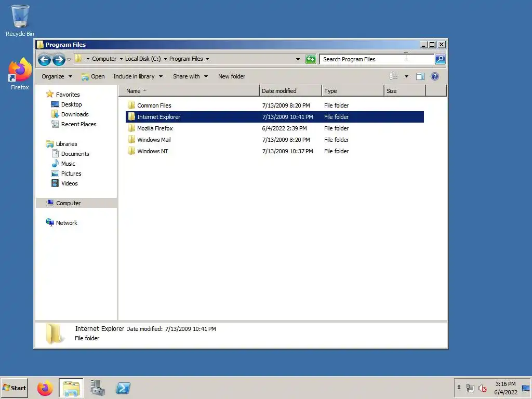Click the Open toolbar button
532x399 pixels.
[93, 76]
